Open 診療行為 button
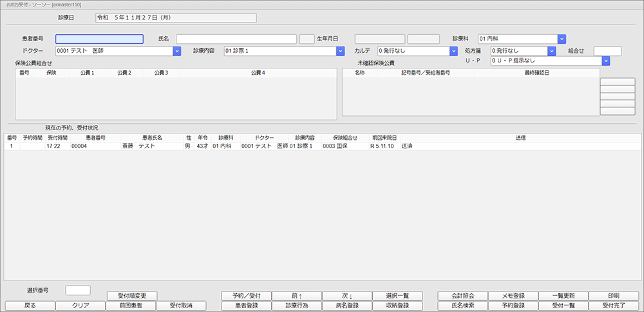This screenshot has height=312, width=644. coord(296,306)
